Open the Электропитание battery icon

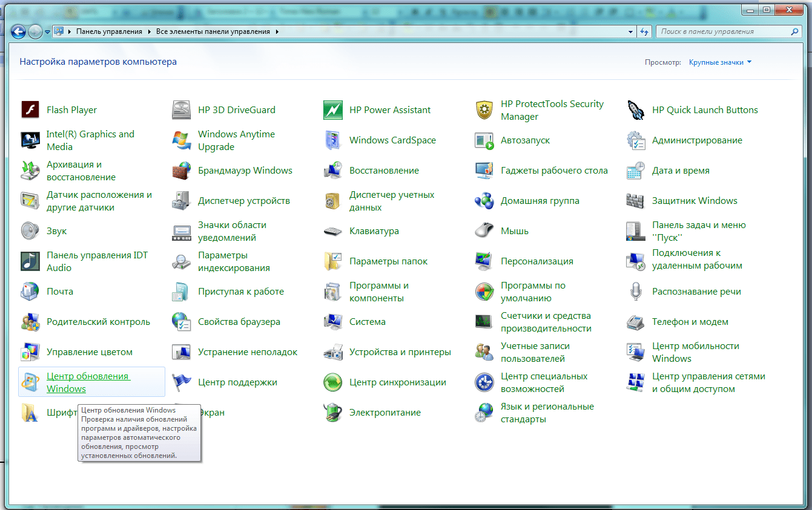pyautogui.click(x=333, y=413)
